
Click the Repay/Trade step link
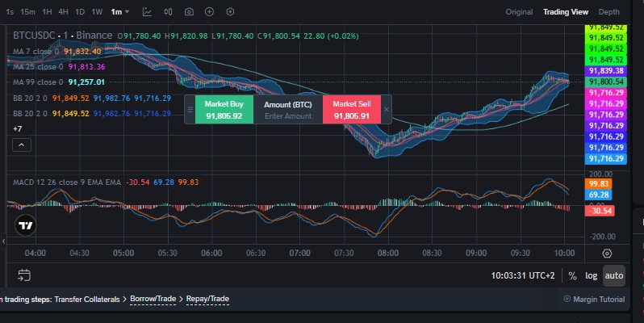click(207, 299)
